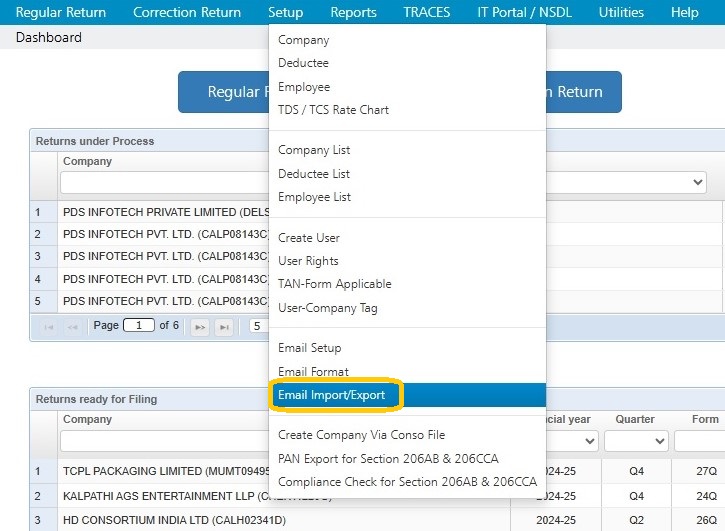Go to first page pagination icon
Screen dimensions: 725x531
(49, 327)
